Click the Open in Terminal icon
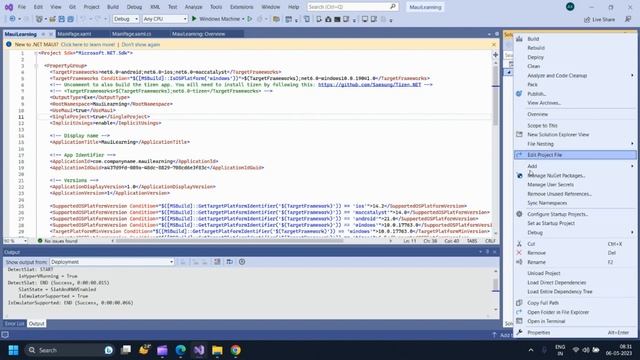 click(519, 321)
